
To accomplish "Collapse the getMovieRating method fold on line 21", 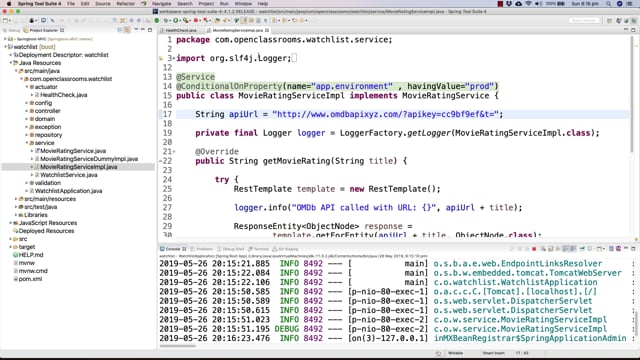I will coord(174,151).
